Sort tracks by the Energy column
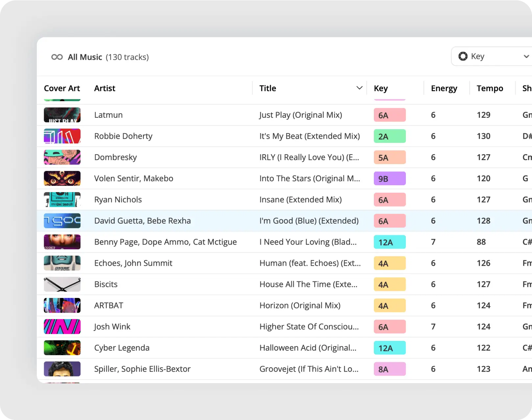 [x=444, y=88]
